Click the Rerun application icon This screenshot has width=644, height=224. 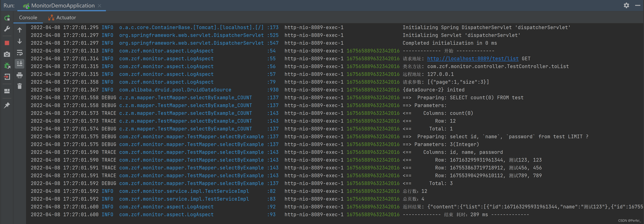pos(7,18)
